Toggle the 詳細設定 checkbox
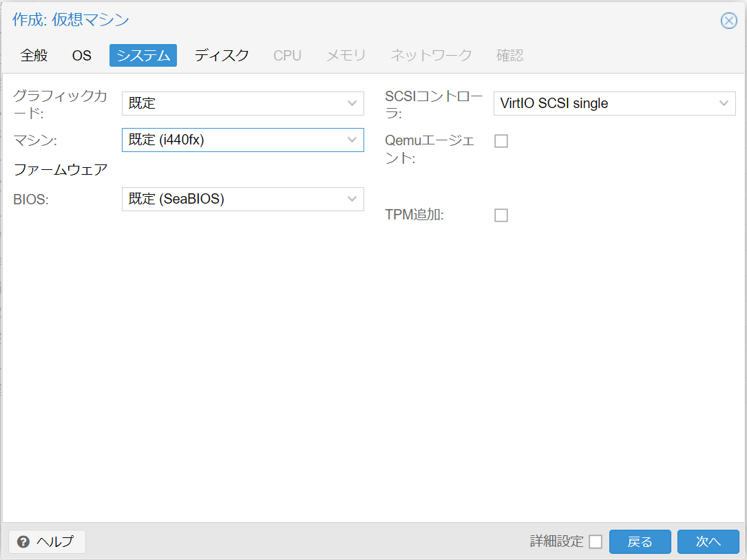The image size is (747, 560). pos(596,541)
